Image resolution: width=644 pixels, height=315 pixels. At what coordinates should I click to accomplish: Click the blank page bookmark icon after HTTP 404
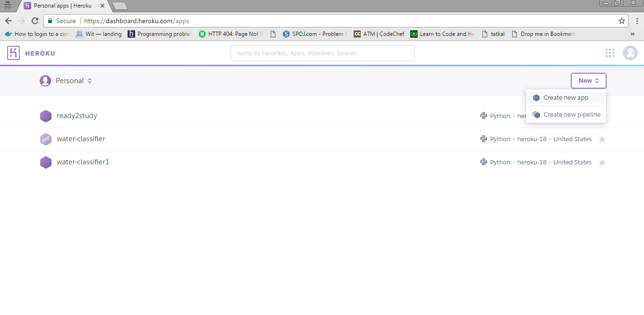(273, 34)
